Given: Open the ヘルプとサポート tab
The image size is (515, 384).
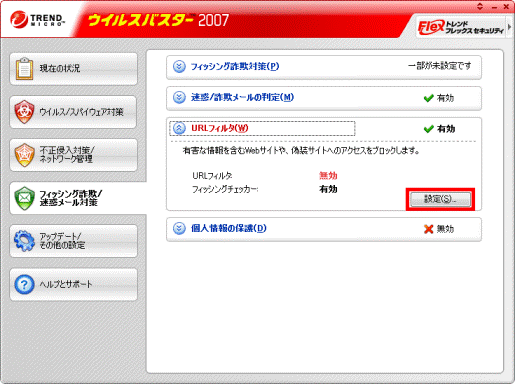Looking at the screenshot, I should [73, 284].
